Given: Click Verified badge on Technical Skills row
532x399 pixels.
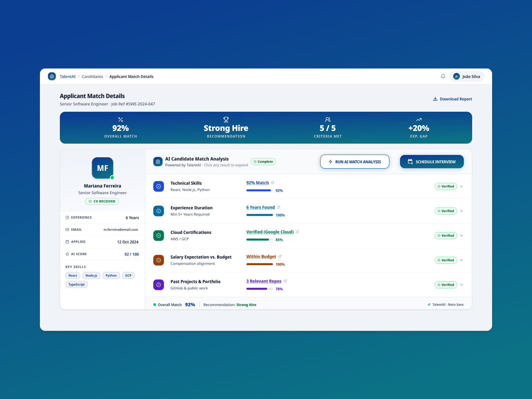Looking at the screenshot, I should (446, 187).
